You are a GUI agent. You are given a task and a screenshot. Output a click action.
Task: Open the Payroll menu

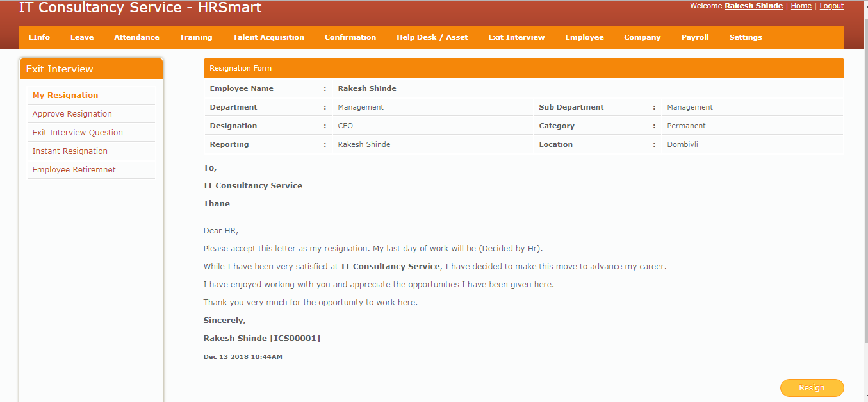coord(695,37)
